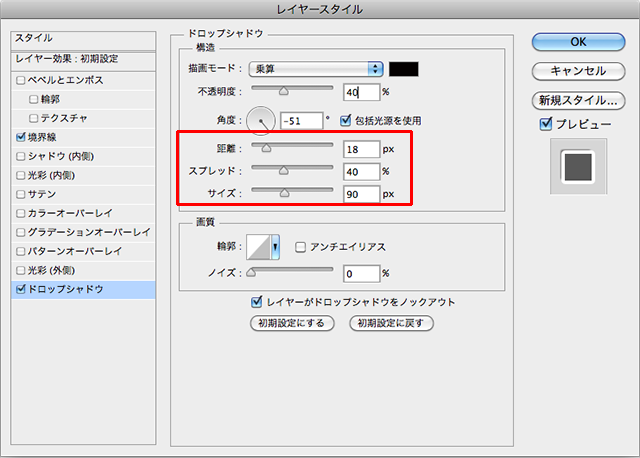Click the angle field showing -51
The image size is (640, 458).
(302, 121)
